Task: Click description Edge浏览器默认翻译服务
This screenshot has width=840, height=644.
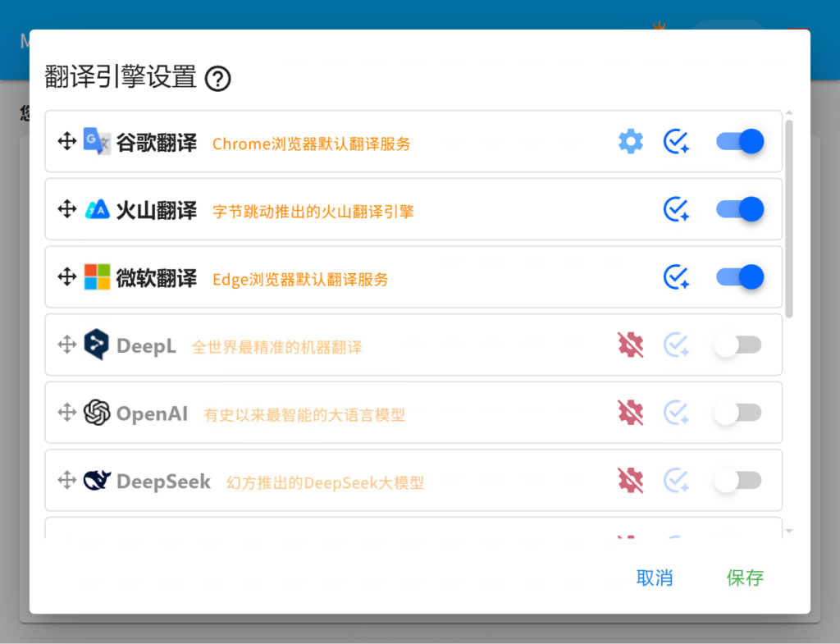Action: [300, 279]
